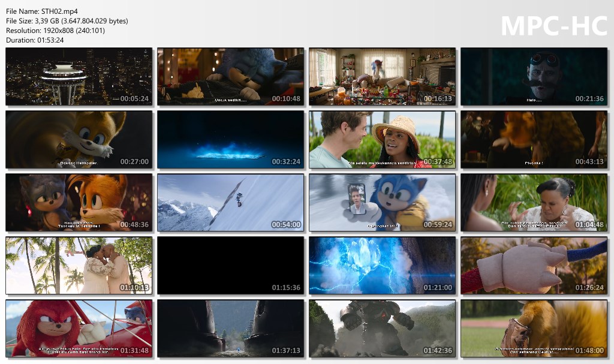Open the blue lightning thumbnail at 01:21:00

click(382, 266)
